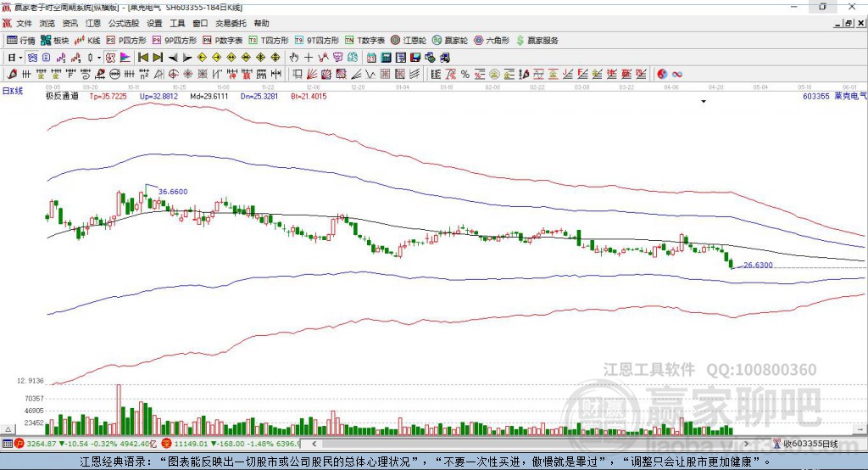Click the 26.6300 low price label
Screen dimensions: 868x470
758,265
